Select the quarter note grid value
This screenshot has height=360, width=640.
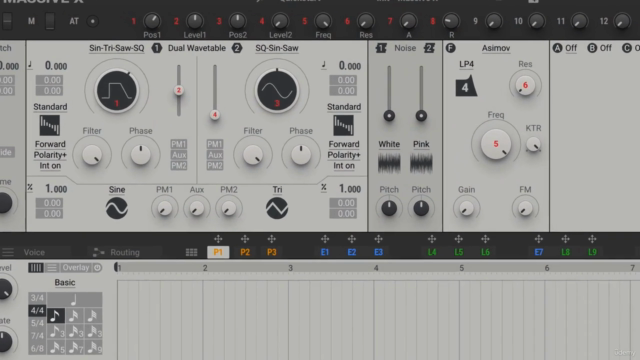pyautogui.click(x=74, y=300)
